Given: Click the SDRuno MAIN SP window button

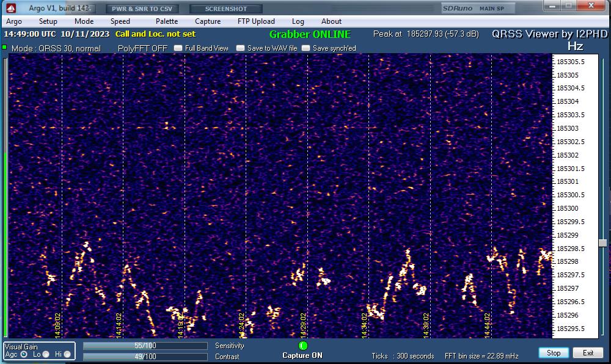Looking at the screenshot, I should tap(478, 8).
